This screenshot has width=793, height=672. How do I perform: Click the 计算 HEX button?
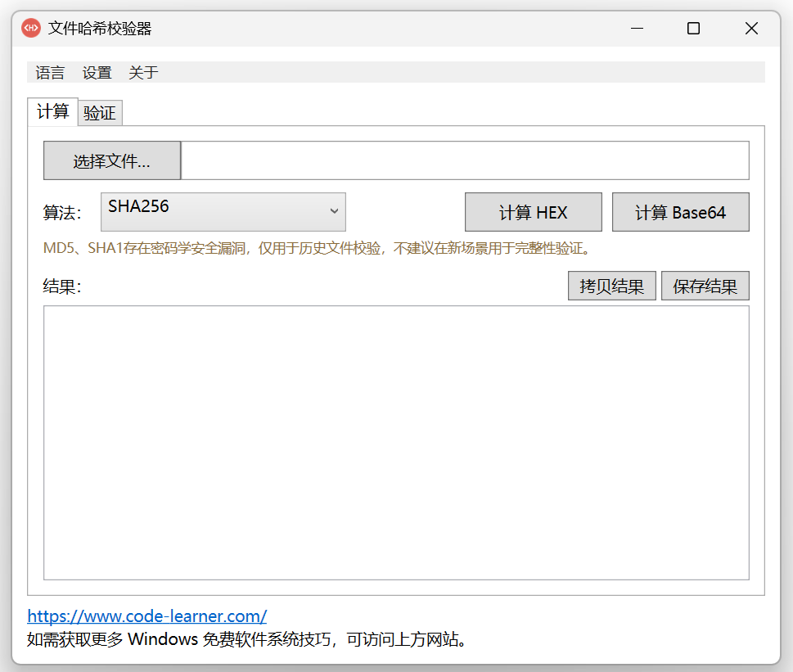coord(533,212)
